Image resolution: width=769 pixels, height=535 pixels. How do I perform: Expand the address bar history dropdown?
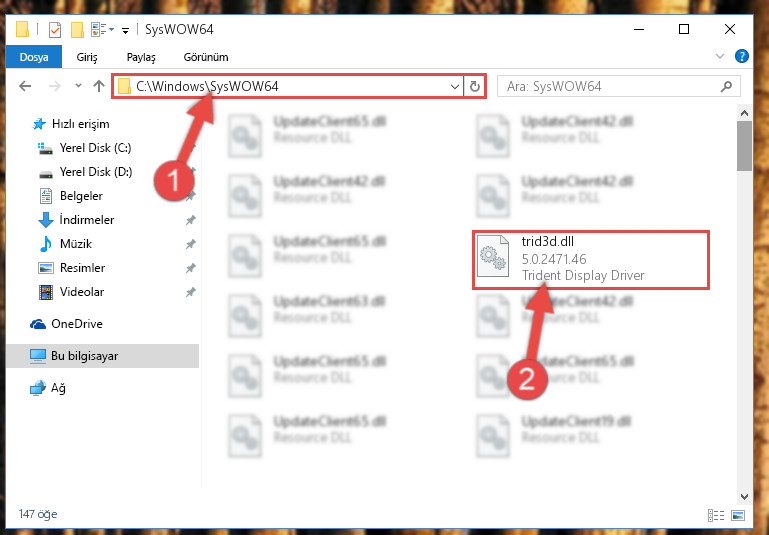tap(455, 87)
